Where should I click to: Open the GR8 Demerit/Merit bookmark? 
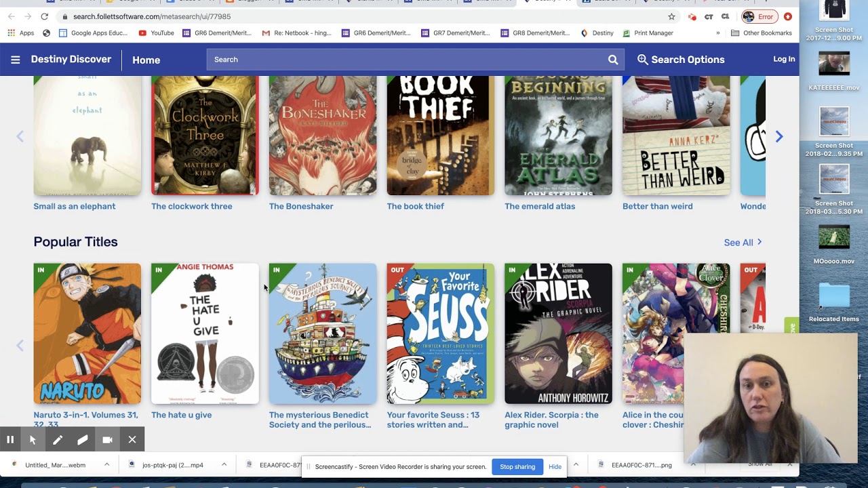[x=535, y=33]
